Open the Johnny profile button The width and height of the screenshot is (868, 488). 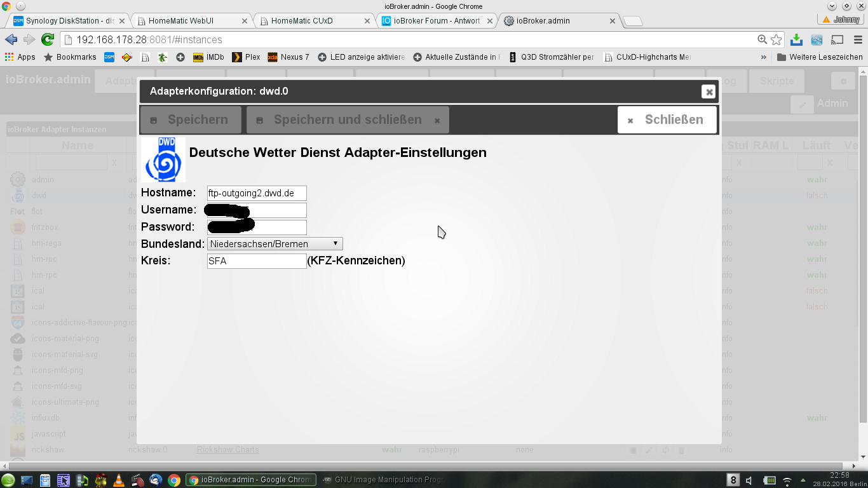[x=842, y=20]
